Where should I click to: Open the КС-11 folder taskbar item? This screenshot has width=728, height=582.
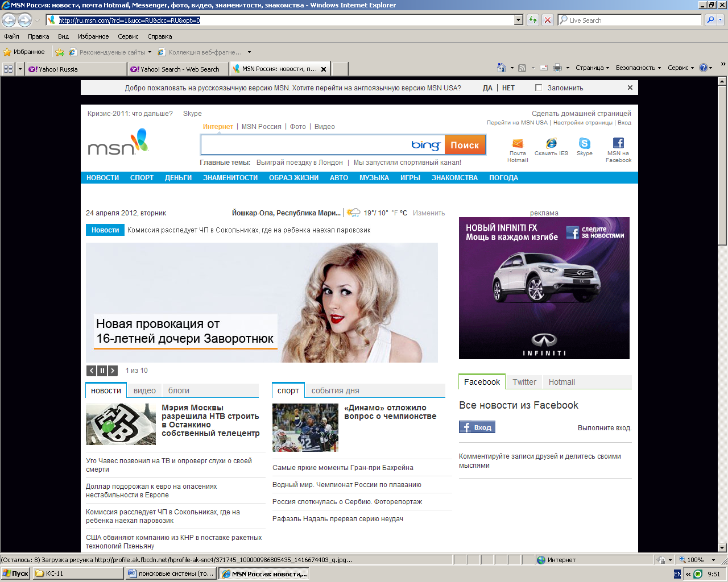point(78,573)
